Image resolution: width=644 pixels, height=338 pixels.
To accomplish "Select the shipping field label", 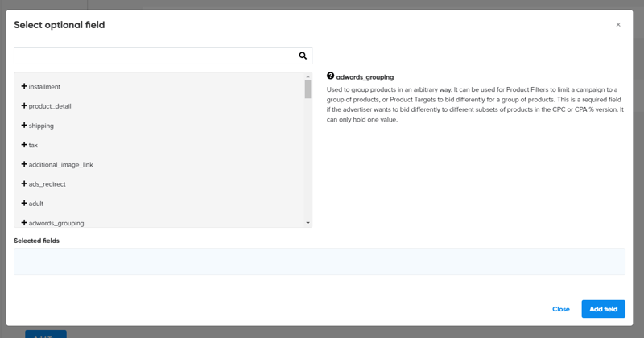I will pyautogui.click(x=41, y=126).
